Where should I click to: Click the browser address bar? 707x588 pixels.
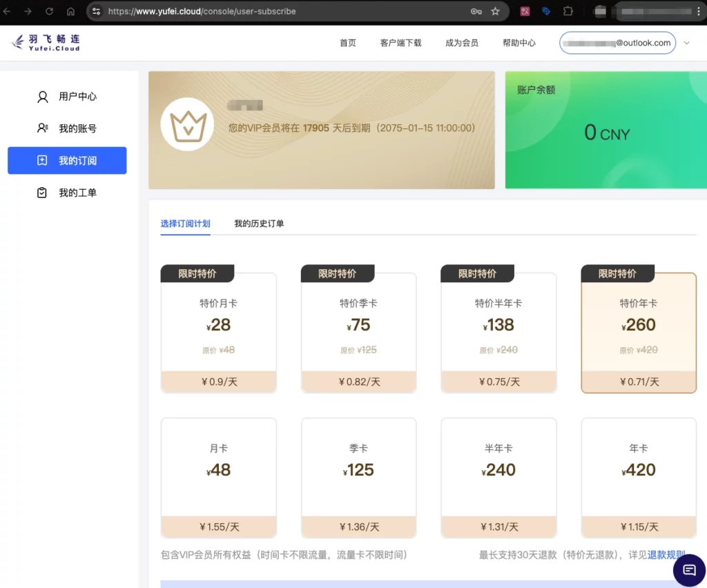point(276,11)
